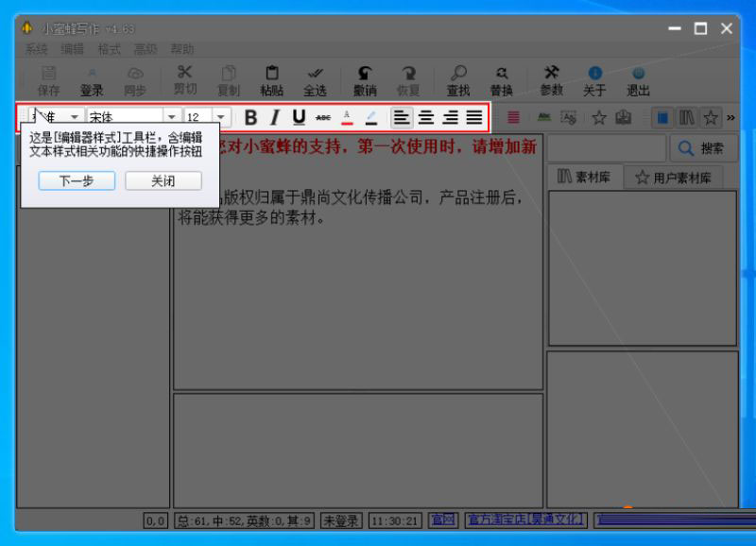Toggle underline formatting
Image resolution: width=756 pixels, height=546 pixels.
[299, 117]
